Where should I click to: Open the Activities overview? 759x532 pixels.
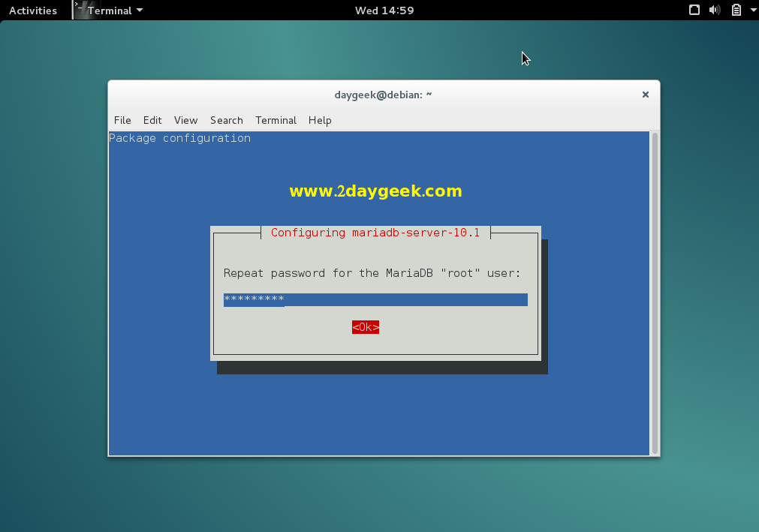[33, 11]
